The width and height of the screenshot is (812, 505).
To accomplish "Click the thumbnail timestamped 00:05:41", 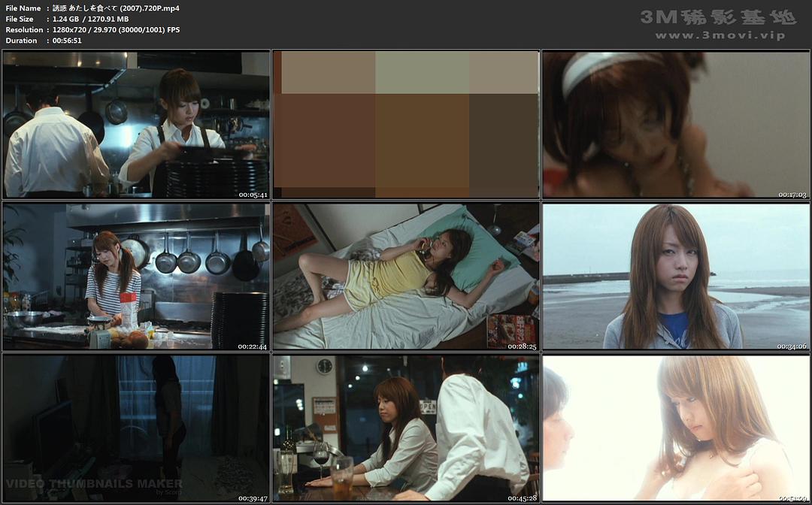I will coord(136,125).
